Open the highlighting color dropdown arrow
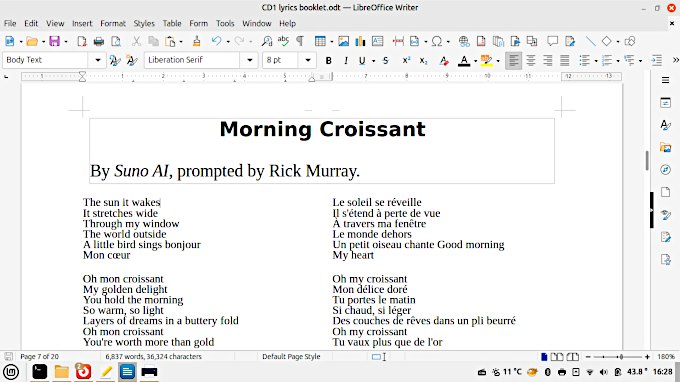 497,61
